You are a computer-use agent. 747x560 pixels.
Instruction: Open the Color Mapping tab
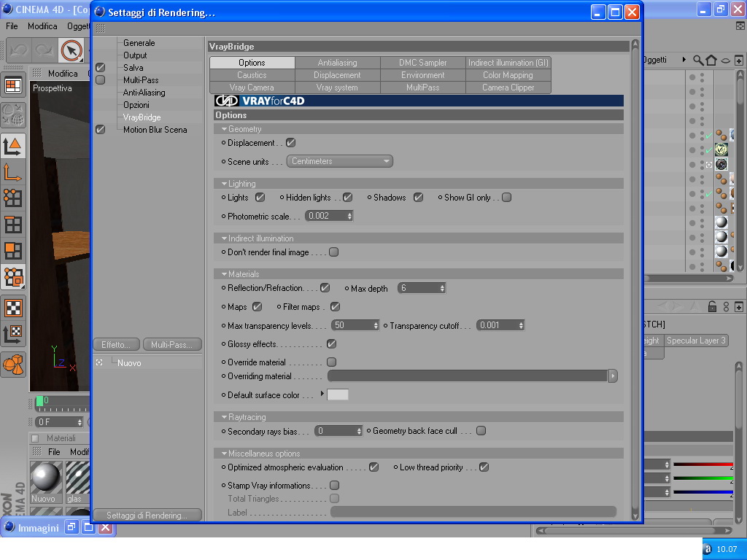[508, 75]
